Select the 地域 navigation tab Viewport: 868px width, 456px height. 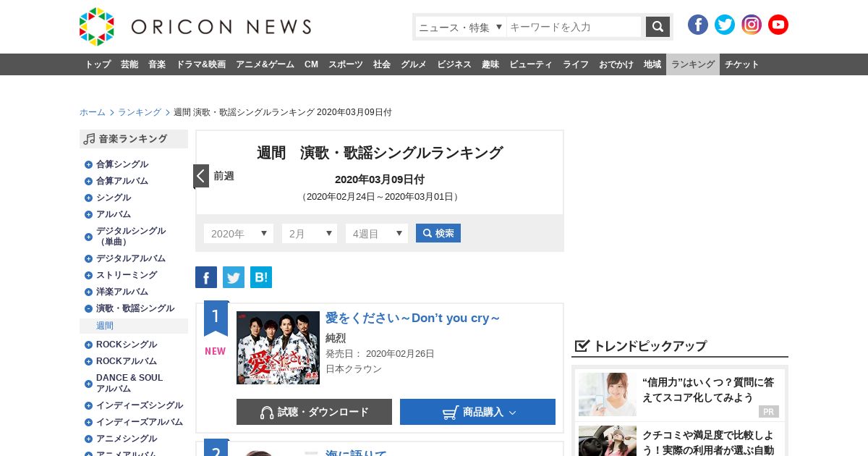652,64
